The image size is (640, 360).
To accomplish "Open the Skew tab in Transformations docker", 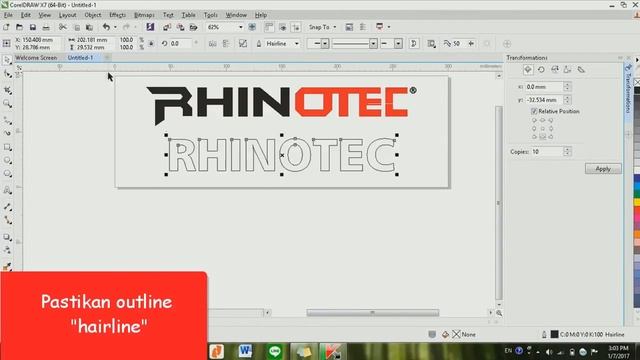I will [581, 70].
